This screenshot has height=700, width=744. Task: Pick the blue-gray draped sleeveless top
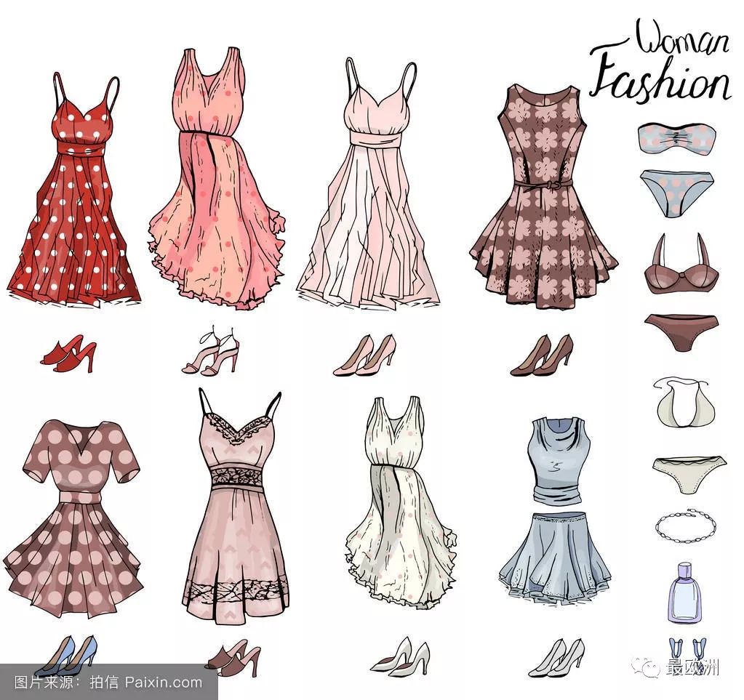click(x=559, y=461)
